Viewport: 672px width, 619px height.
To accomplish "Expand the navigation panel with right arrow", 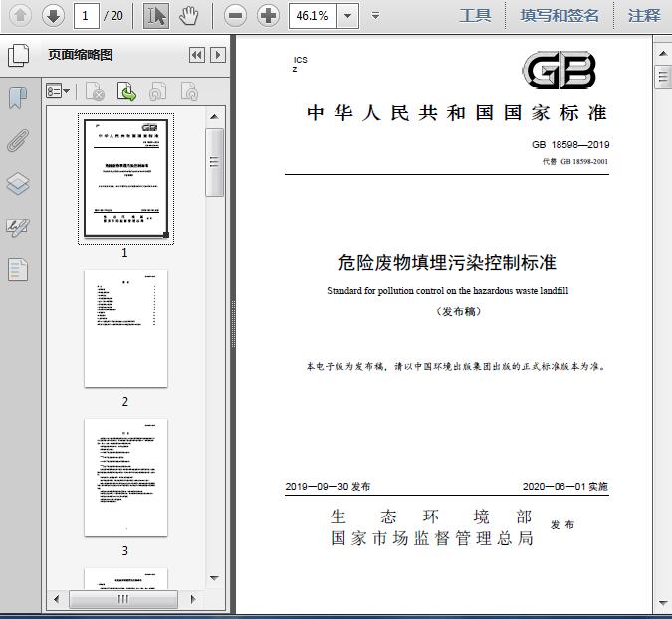I will click(218, 55).
